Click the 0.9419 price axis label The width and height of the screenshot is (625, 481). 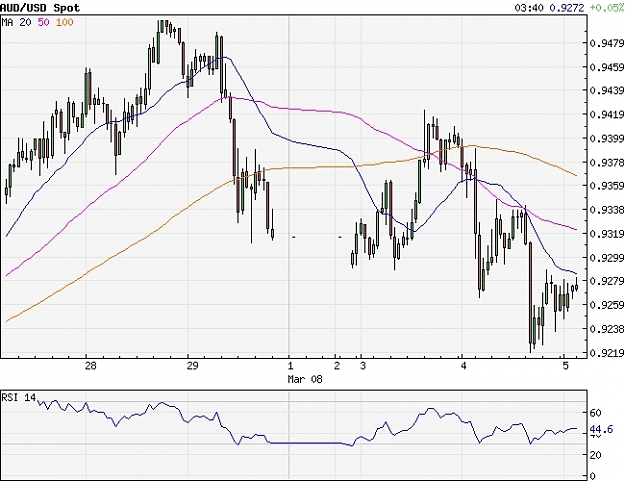coord(606,115)
